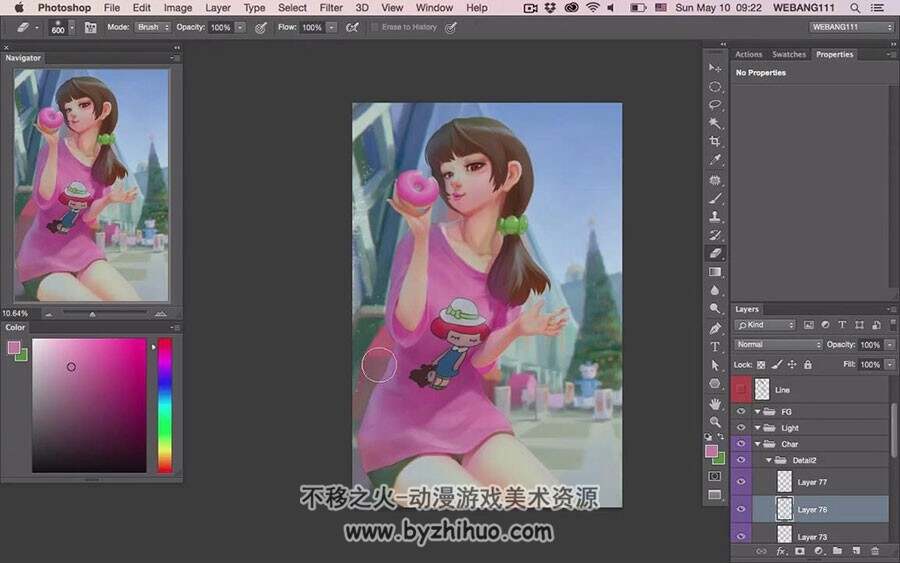This screenshot has width=900, height=563.
Task: Select the Line layer
Action: 821,390
